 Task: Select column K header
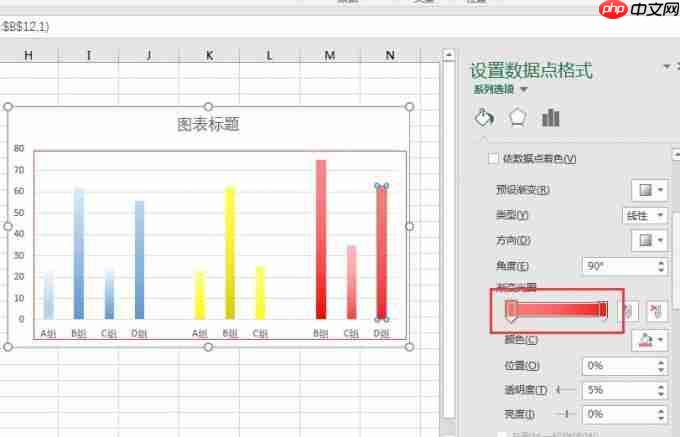209,55
